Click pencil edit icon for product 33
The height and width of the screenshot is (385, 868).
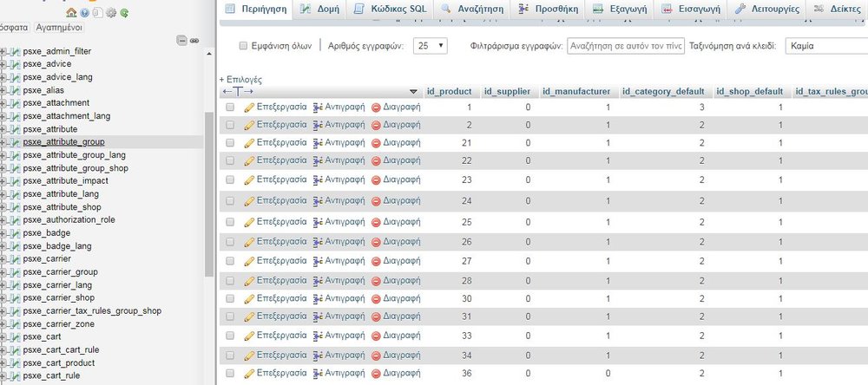[249, 336]
